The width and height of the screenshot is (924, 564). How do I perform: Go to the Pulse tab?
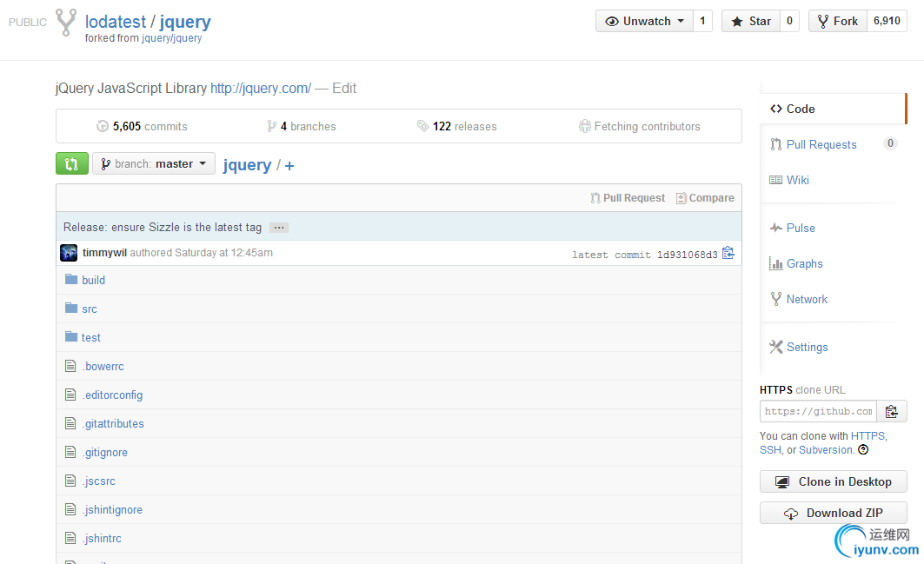click(801, 228)
